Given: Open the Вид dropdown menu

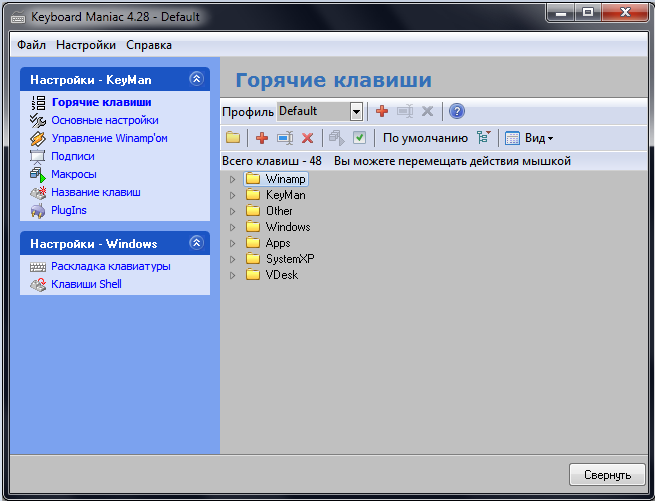Looking at the screenshot, I should pos(539,138).
